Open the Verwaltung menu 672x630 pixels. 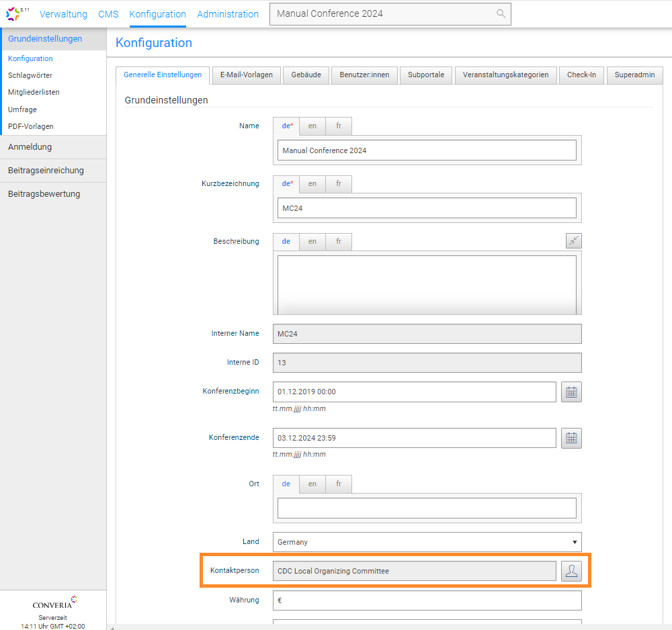[x=63, y=14]
